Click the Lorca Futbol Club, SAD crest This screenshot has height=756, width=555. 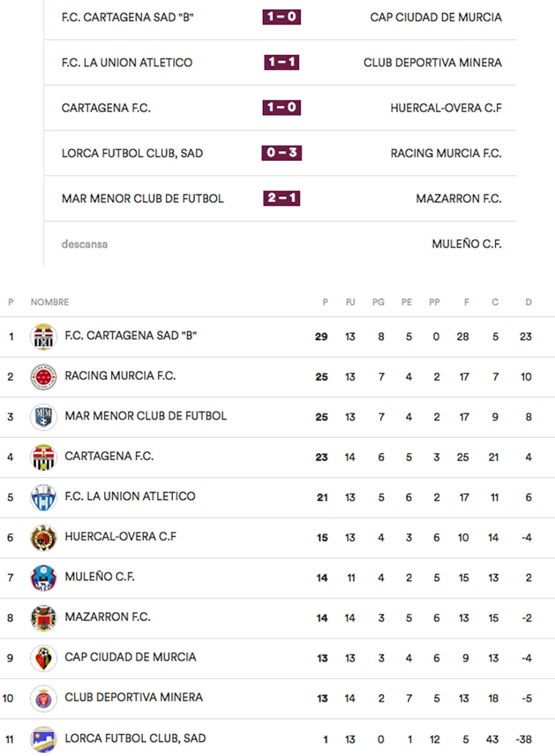click(44, 739)
